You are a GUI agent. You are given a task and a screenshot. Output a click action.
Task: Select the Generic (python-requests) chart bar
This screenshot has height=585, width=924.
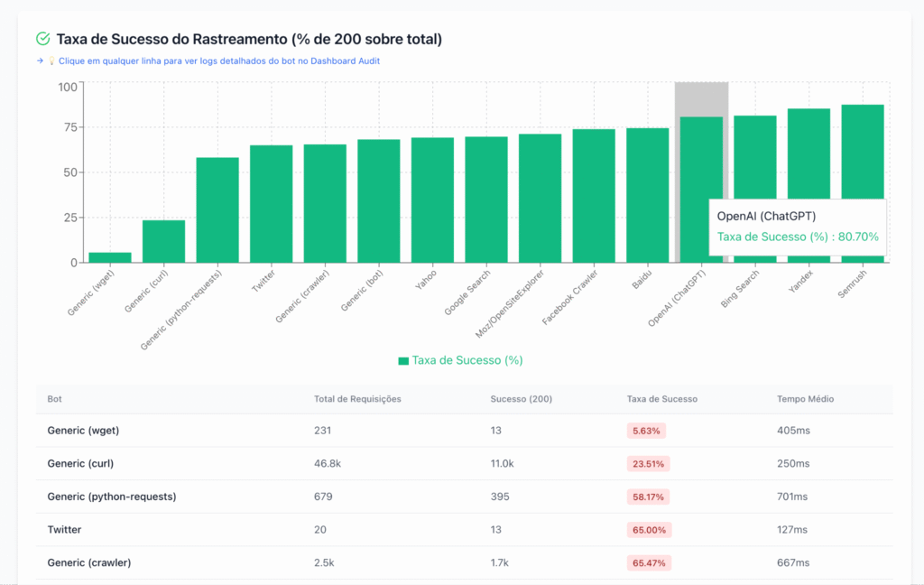pyautogui.click(x=217, y=210)
